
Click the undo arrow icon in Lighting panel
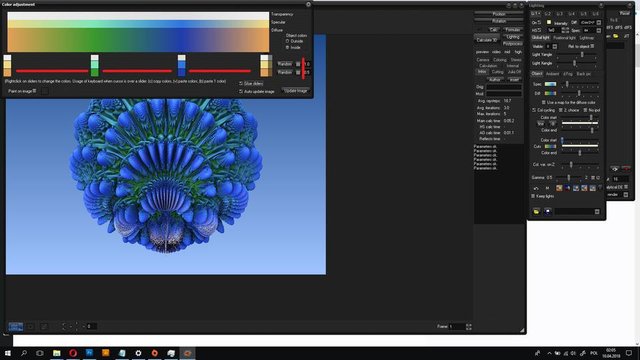tap(536, 188)
